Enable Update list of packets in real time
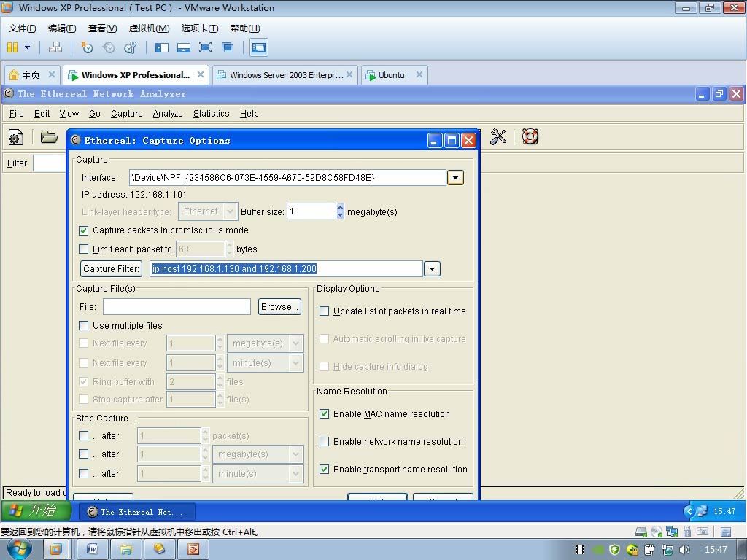 tap(325, 311)
